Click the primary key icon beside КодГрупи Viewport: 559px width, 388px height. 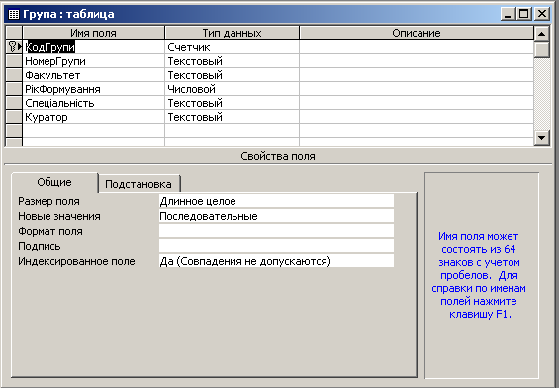(12, 47)
